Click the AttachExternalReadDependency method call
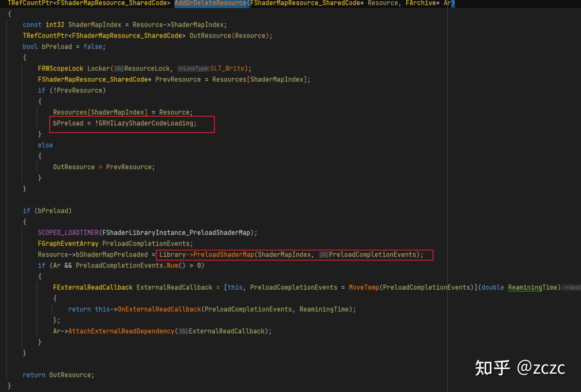This screenshot has width=581, height=392. click(x=121, y=331)
